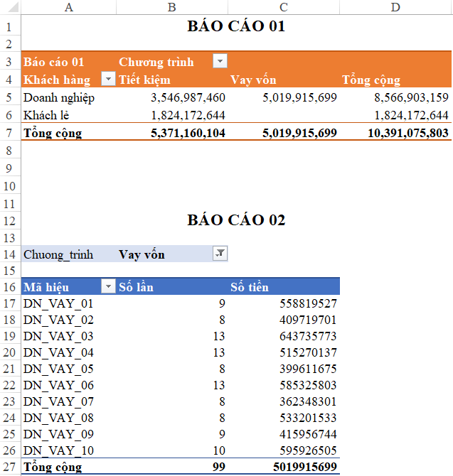453x476 pixels.
Task: Select the DN_VAY_09 cell
Action: click(x=58, y=434)
